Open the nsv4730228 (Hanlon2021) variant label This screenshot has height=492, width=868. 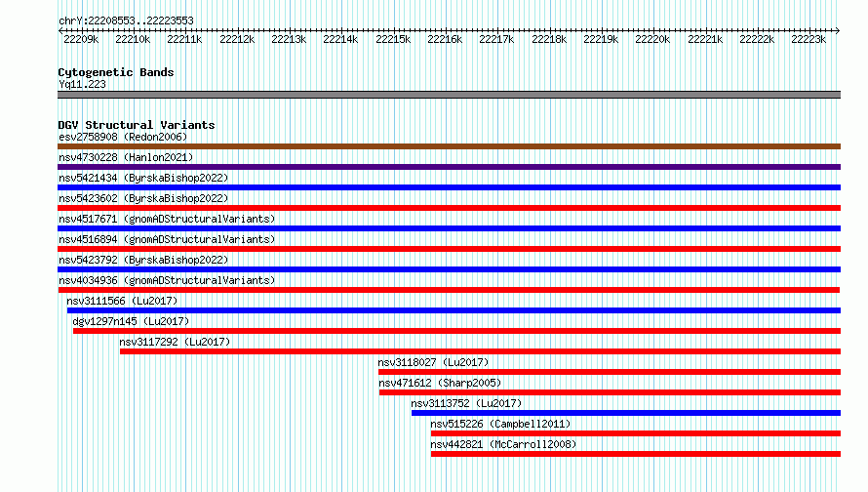tap(126, 157)
